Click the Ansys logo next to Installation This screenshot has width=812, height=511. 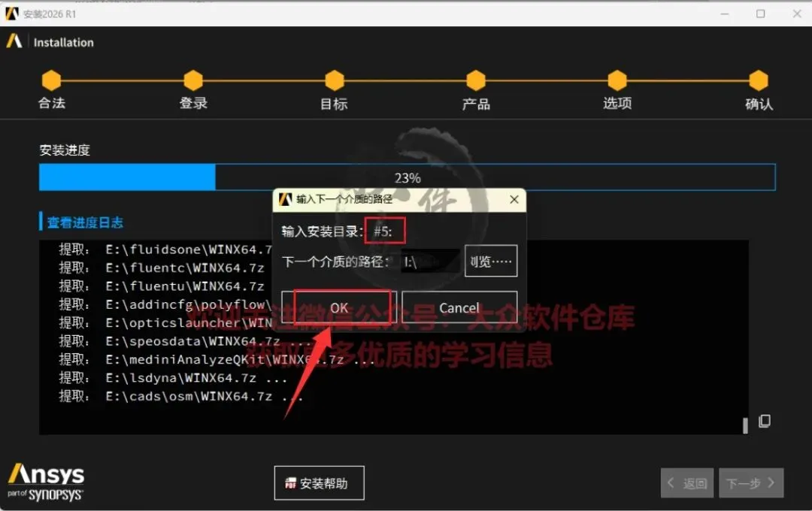pyautogui.click(x=14, y=41)
